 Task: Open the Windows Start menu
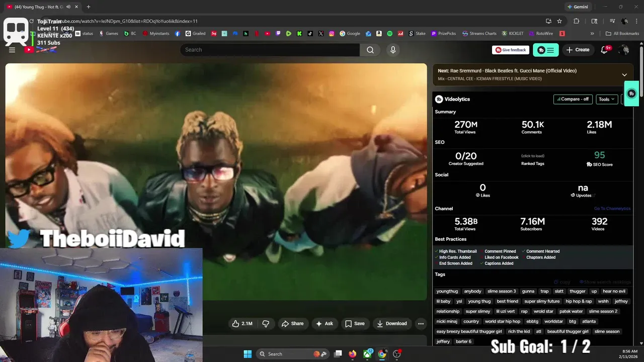(248, 354)
